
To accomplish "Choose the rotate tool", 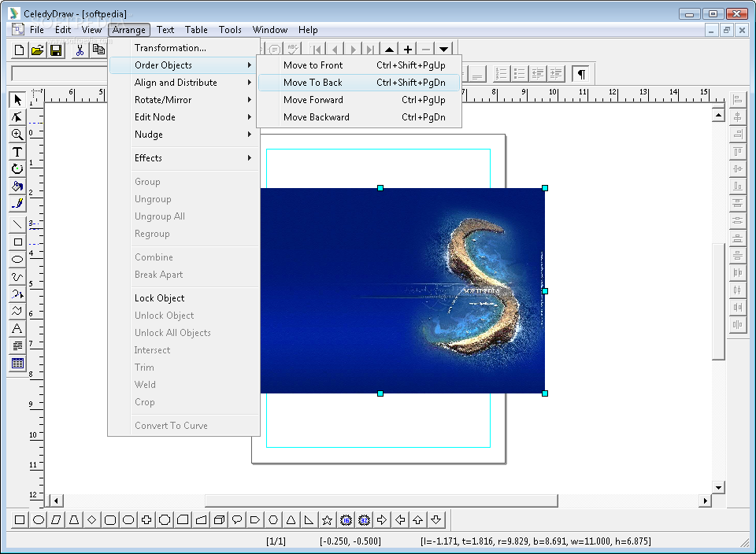I will click(x=17, y=169).
